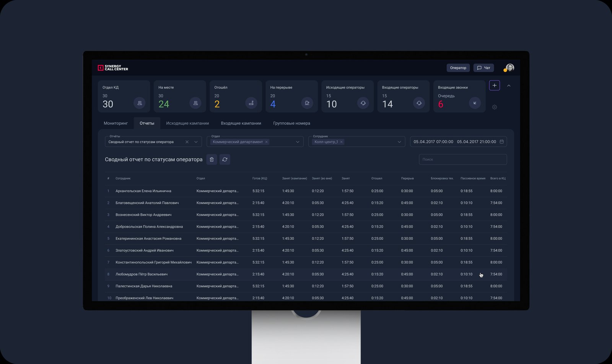Click the Synergy Call Center logo

click(113, 68)
